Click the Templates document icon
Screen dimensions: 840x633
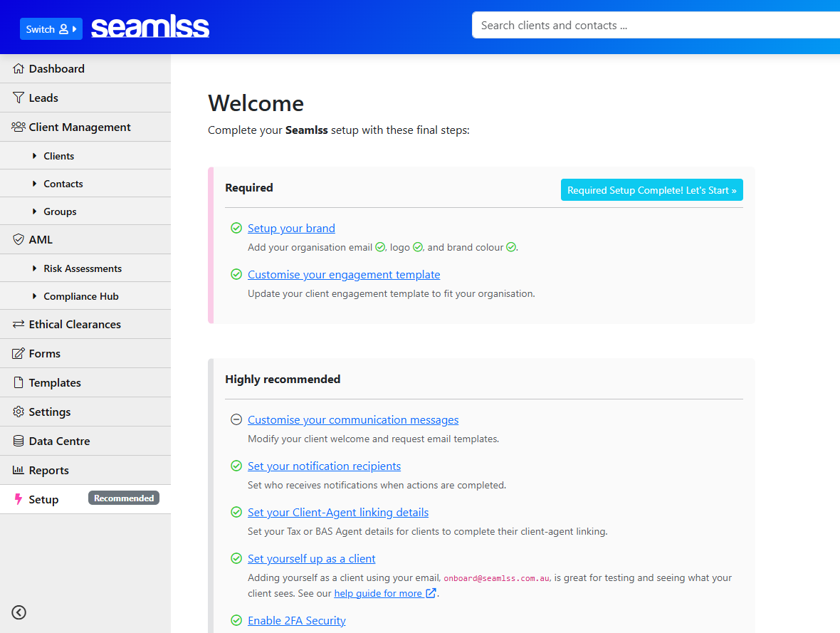(x=19, y=382)
